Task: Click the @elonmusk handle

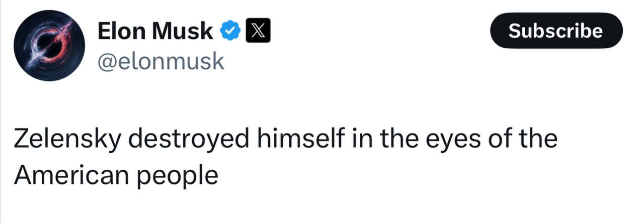Action: 160,61
